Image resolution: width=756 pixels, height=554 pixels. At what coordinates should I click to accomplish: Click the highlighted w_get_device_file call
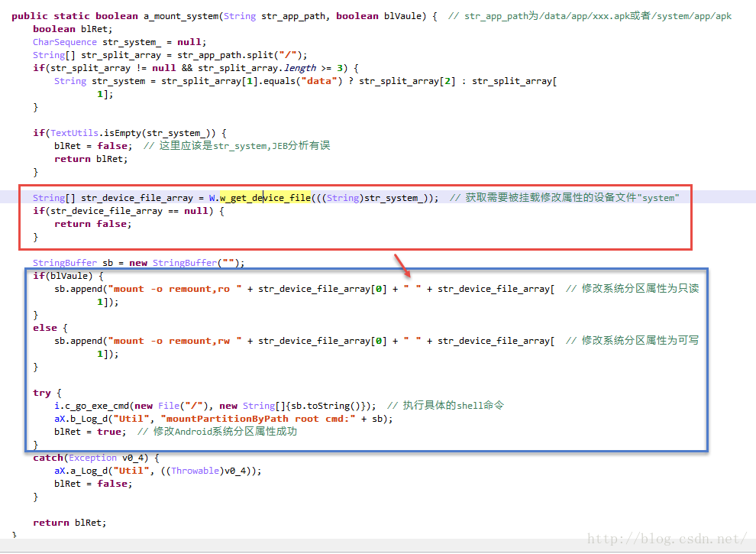[265, 198]
